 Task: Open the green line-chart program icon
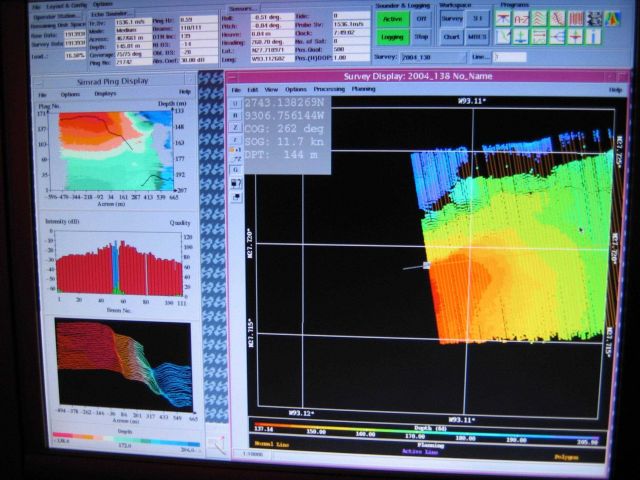pos(503,37)
